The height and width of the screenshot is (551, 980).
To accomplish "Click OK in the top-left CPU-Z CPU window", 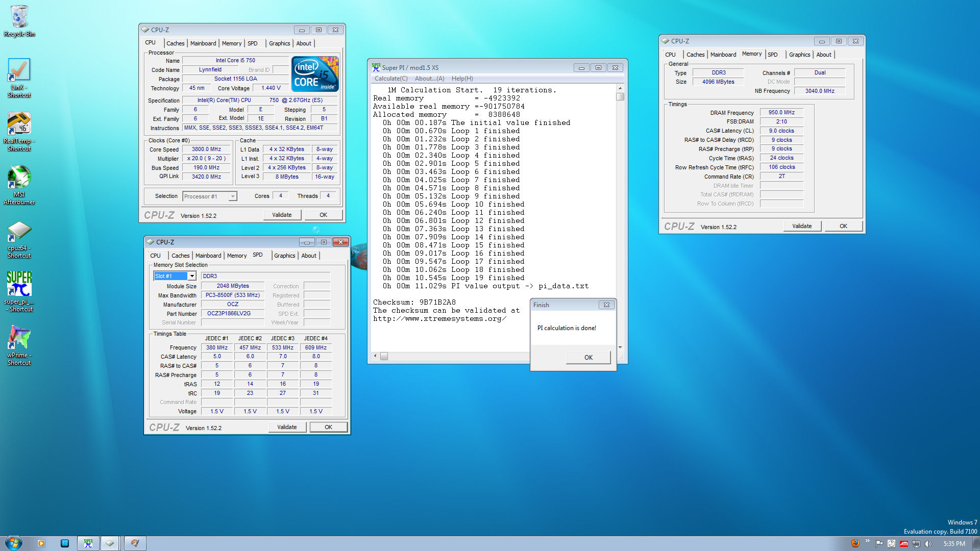I will 324,215.
